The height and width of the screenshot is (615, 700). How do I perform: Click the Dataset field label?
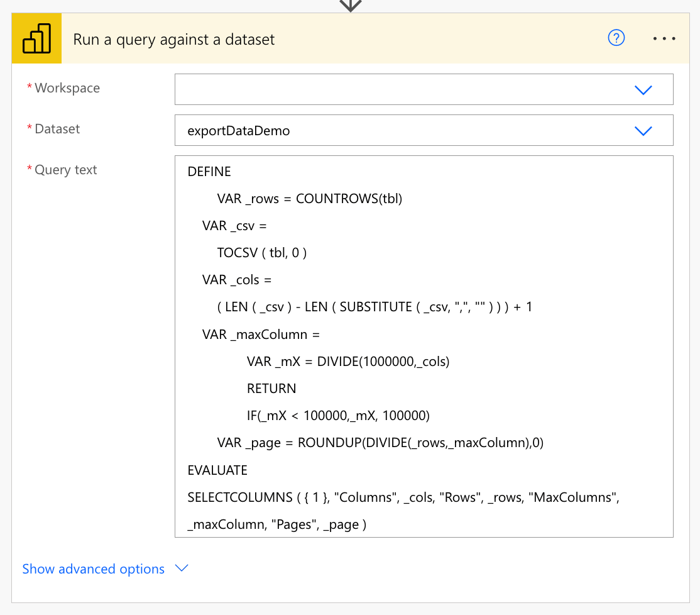pyautogui.click(x=57, y=129)
